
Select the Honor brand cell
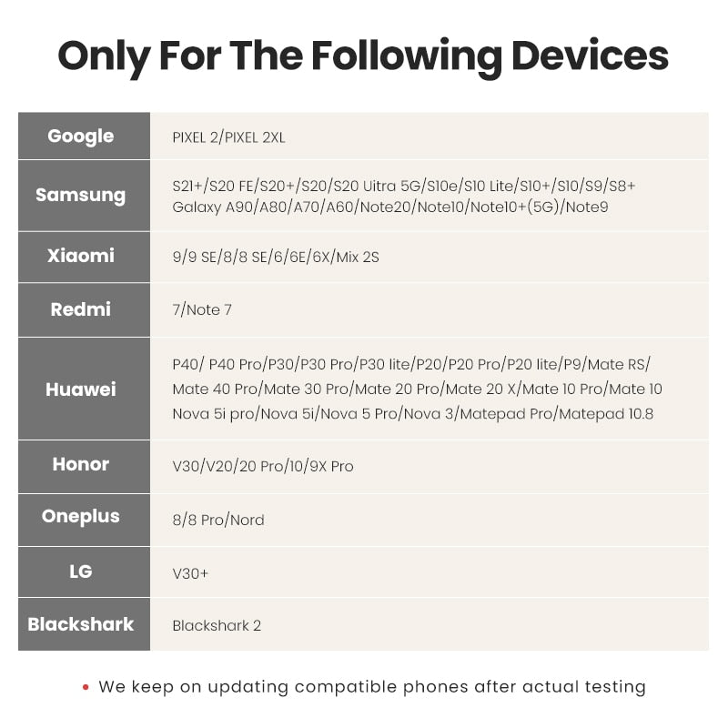[84, 467]
